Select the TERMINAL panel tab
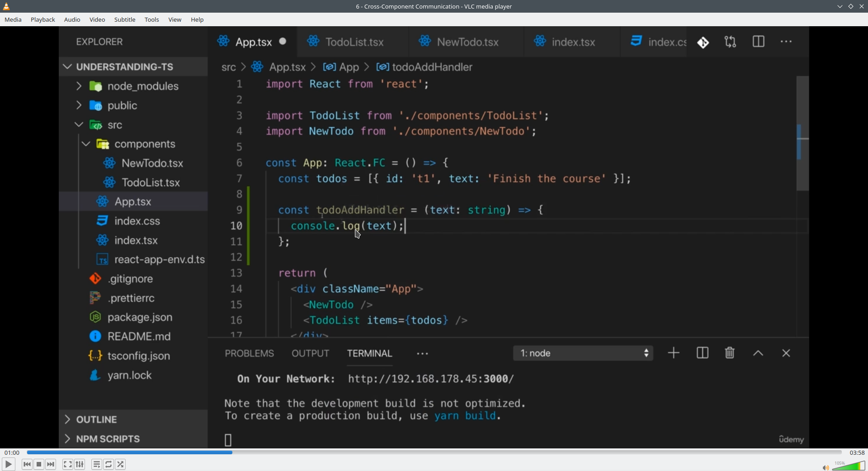This screenshot has height=471, width=868. coord(370,354)
